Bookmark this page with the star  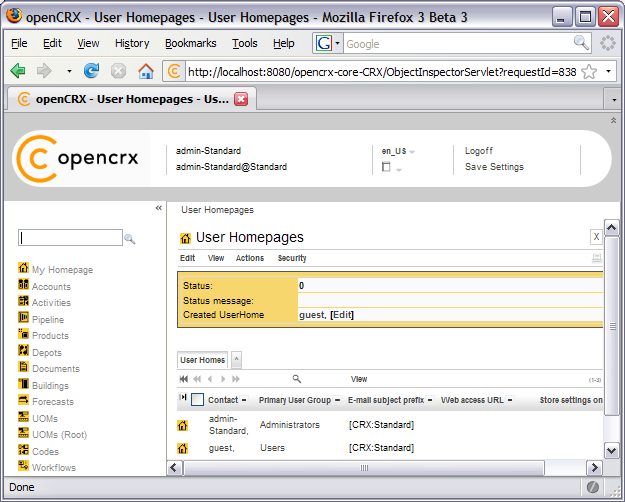click(589, 72)
